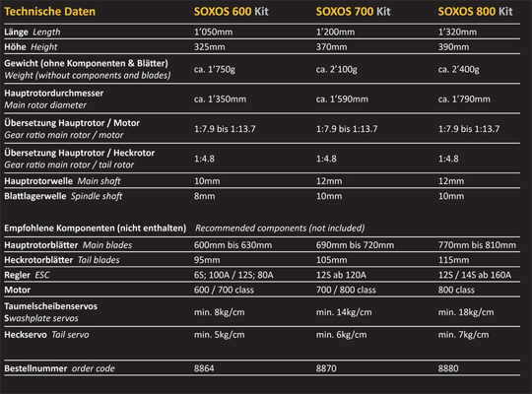
Task: Click the height value 370mm
Action: 331,47
